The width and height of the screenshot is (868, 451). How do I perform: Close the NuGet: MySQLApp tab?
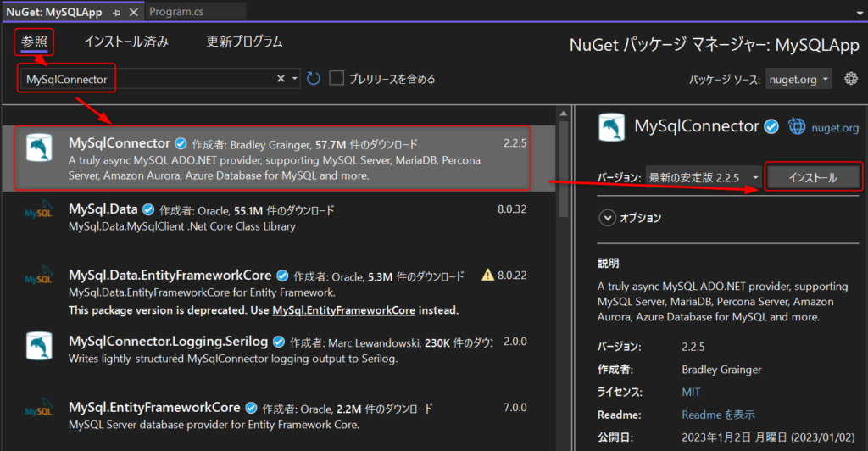[133, 12]
